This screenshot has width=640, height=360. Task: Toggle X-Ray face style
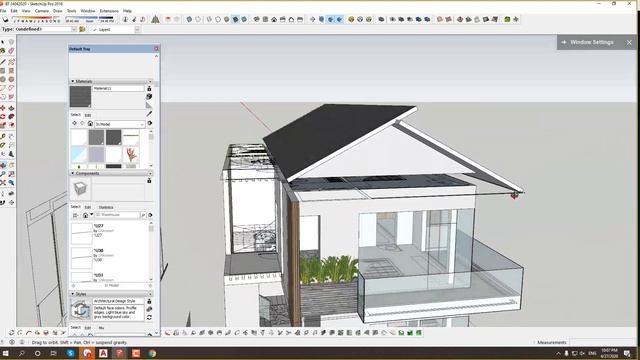pyautogui.click(x=189, y=19)
